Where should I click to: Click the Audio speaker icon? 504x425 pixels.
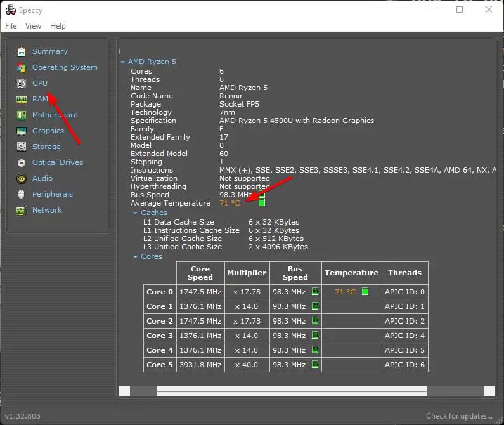tap(22, 178)
